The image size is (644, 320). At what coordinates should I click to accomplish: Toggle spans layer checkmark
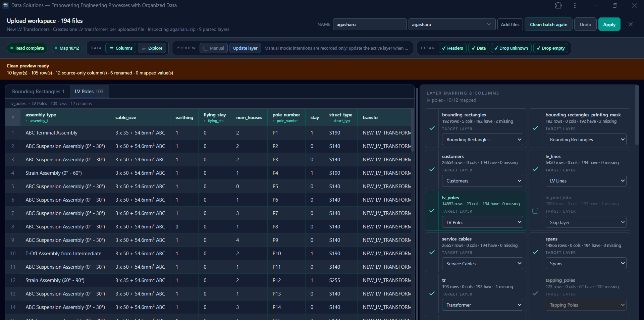tap(535, 252)
